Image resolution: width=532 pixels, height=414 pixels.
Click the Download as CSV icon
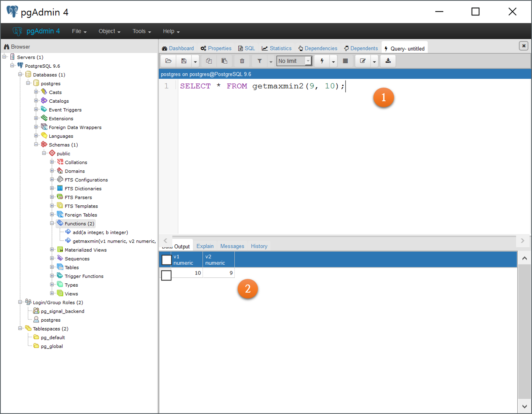[388, 61]
